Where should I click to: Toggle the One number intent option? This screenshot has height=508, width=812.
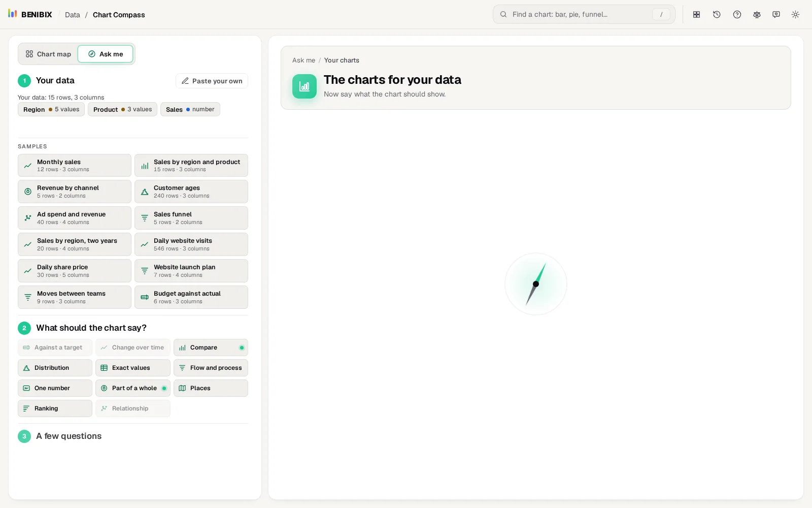(55, 388)
